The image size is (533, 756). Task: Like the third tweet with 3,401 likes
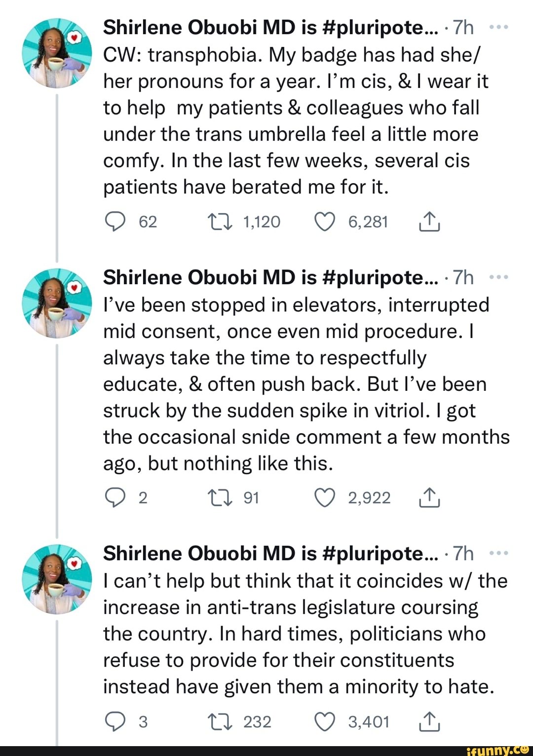(x=325, y=722)
